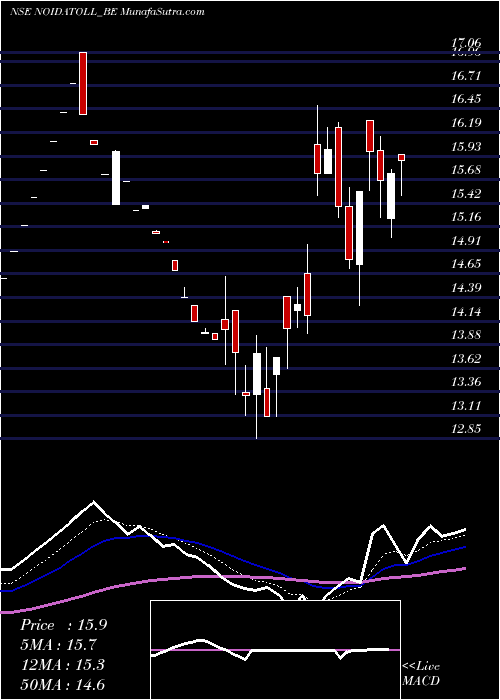Select the 16.45 price axis label
The height and width of the screenshot is (700, 500).
pyautogui.click(x=466, y=99)
